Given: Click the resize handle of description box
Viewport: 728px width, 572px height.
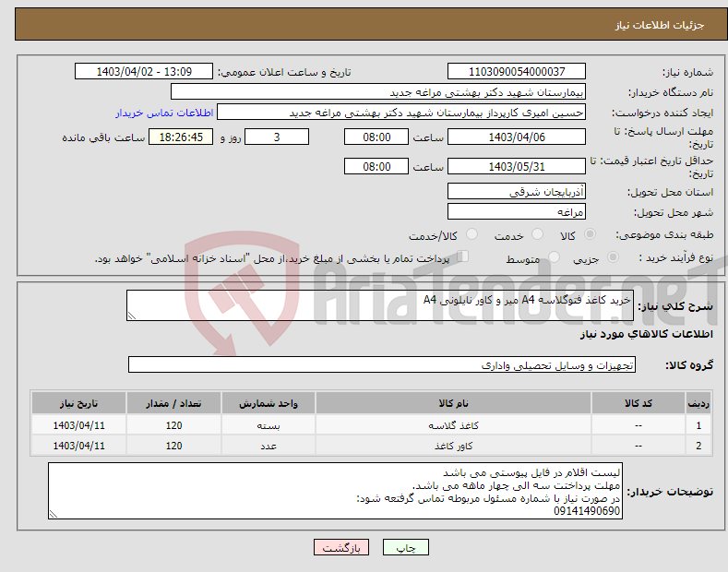Looking at the screenshot, I should click(132, 316).
